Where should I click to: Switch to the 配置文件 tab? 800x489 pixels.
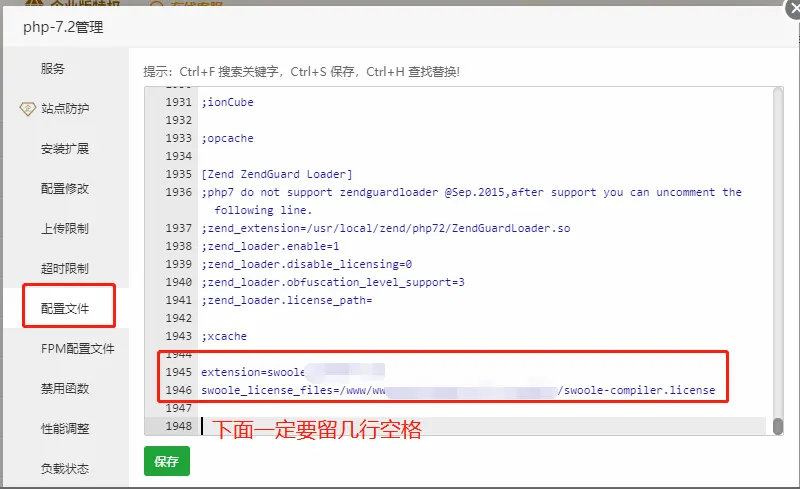[65, 309]
